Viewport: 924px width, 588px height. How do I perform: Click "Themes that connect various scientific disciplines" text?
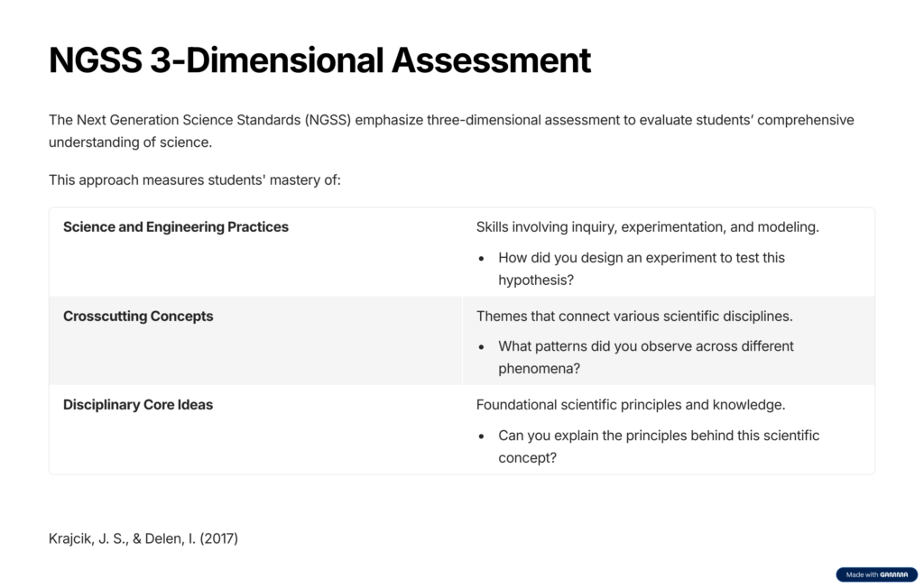[x=633, y=317]
